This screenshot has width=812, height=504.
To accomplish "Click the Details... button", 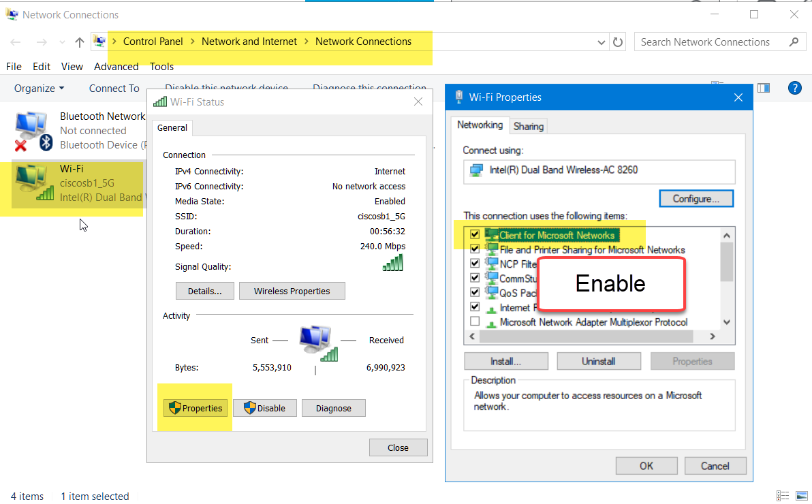I will (204, 291).
